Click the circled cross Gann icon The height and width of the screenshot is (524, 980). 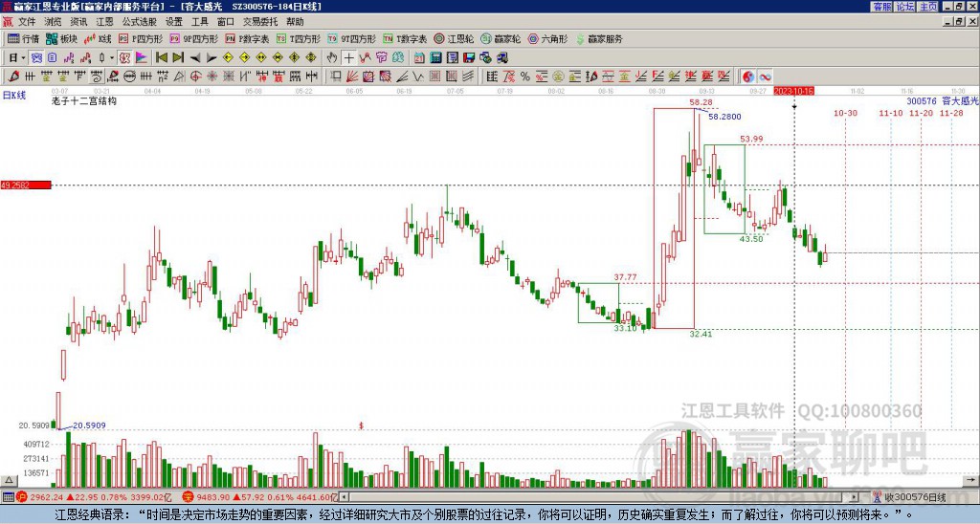195,76
